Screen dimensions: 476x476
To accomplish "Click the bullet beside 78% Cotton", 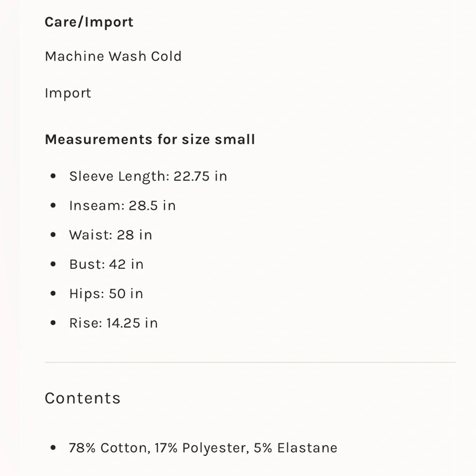I will (x=53, y=448).
